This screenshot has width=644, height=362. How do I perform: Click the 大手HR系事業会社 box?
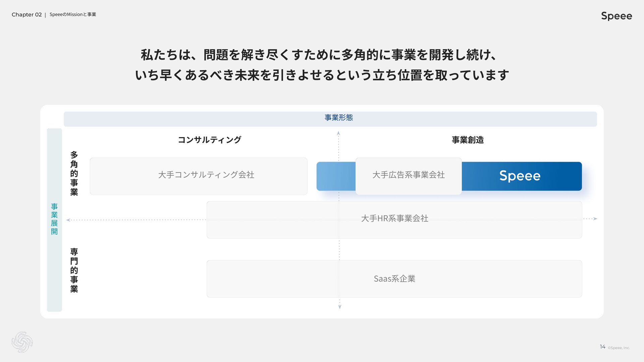pos(394,220)
